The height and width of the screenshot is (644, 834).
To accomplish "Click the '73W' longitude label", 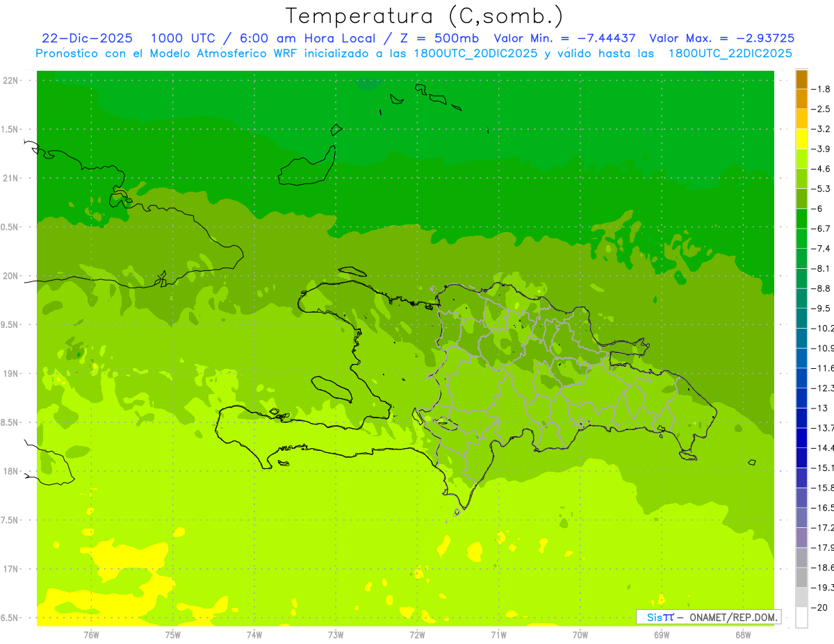I will [336, 634].
